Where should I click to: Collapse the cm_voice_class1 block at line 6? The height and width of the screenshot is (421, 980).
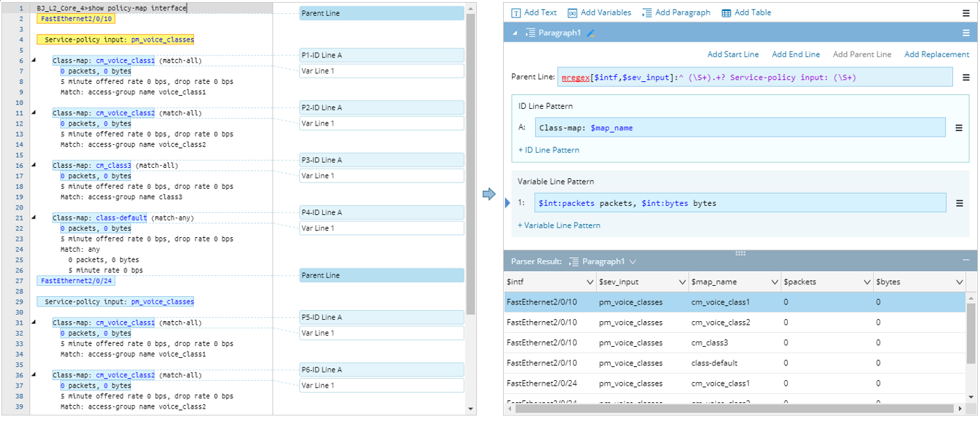click(33, 60)
